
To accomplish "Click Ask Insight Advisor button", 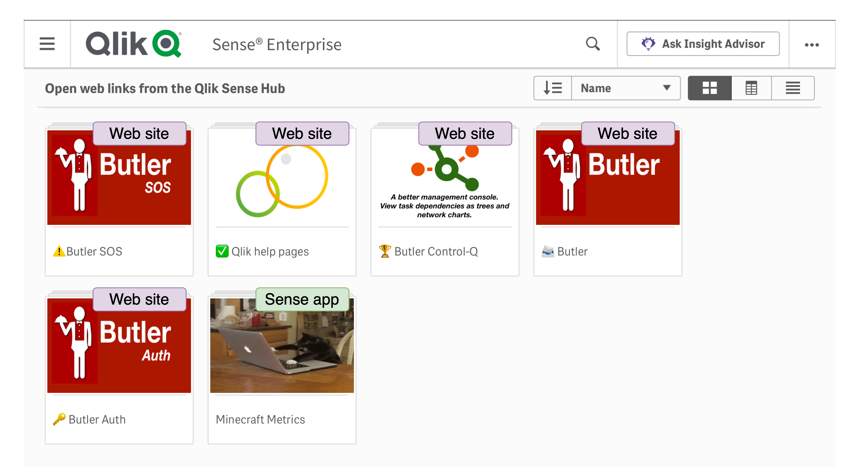I will (703, 44).
